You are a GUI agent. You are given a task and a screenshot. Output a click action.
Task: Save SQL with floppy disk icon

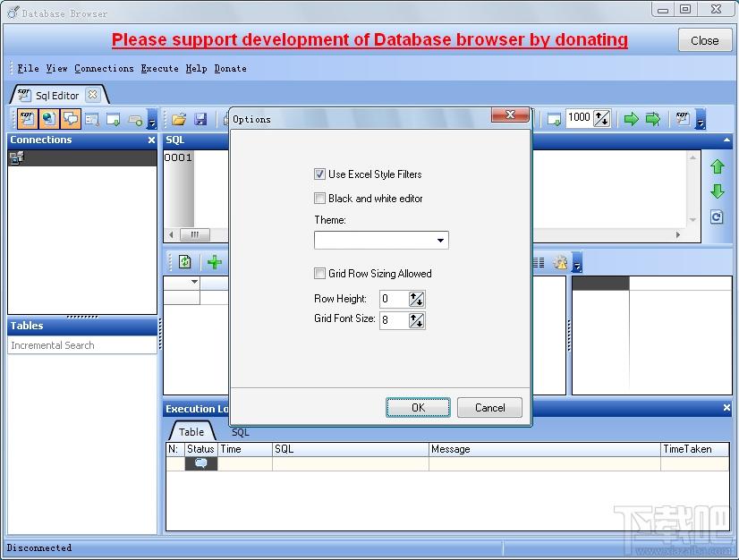pyautogui.click(x=200, y=119)
